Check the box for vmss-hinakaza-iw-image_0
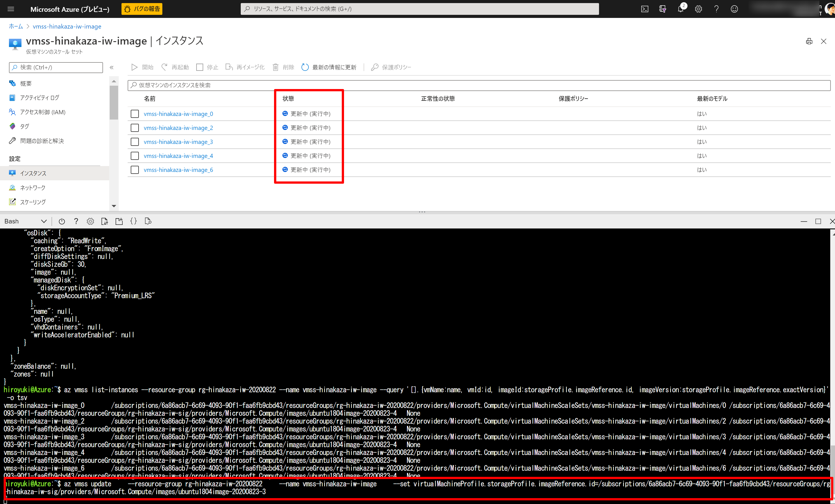 [x=135, y=114]
